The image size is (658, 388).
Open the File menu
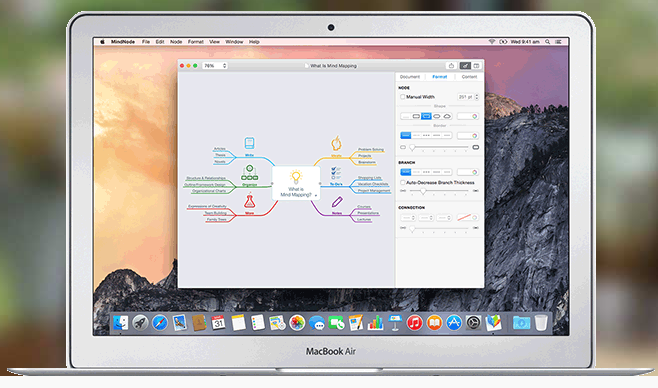click(x=146, y=42)
